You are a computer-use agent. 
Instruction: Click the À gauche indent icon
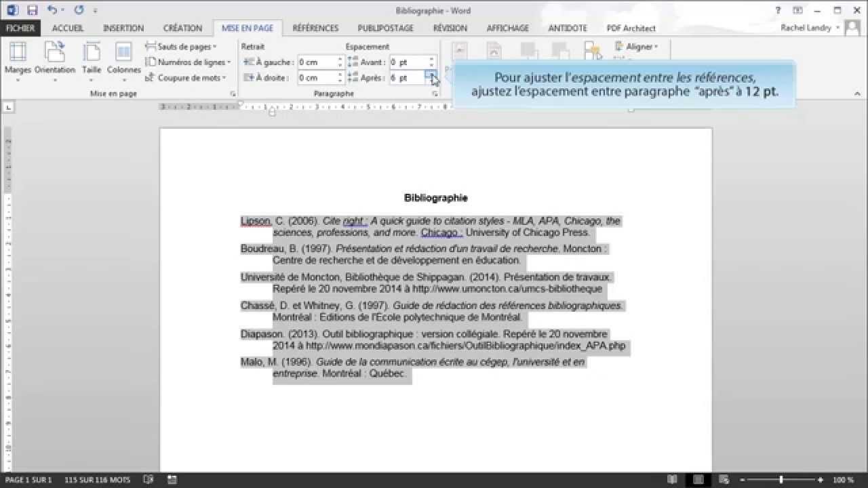pyautogui.click(x=248, y=62)
